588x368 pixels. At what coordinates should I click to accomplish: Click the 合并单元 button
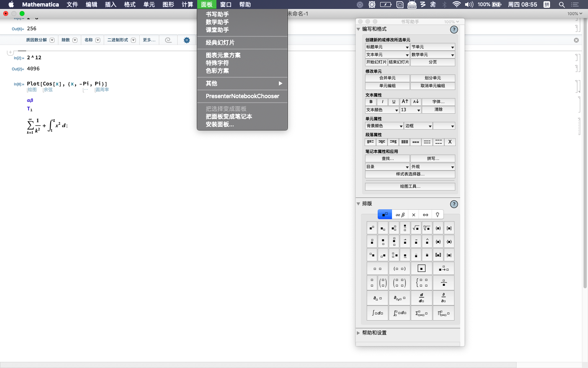(387, 78)
